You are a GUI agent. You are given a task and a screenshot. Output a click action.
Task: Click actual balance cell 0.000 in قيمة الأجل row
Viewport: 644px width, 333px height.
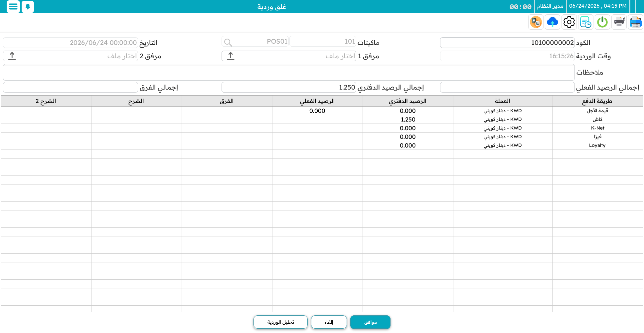pyautogui.click(x=317, y=111)
